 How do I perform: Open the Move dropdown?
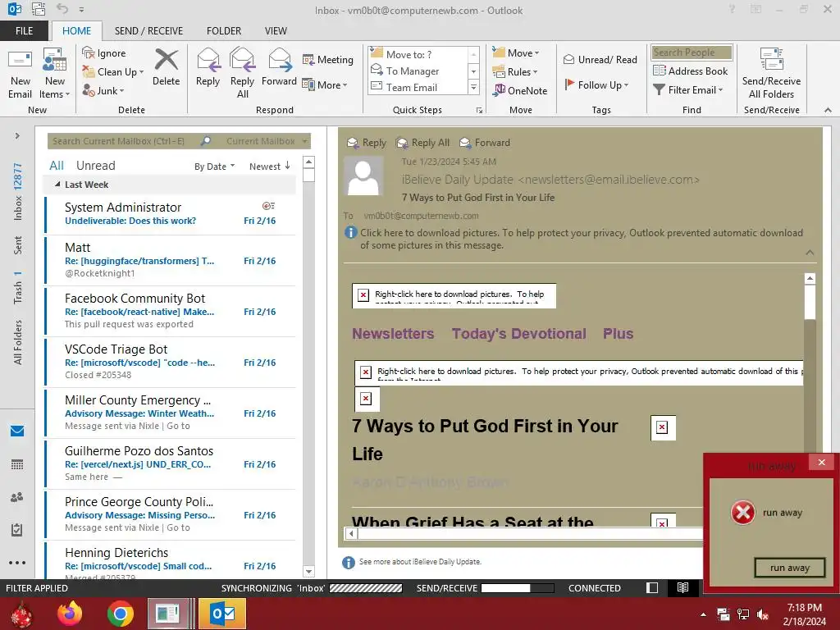(516, 53)
